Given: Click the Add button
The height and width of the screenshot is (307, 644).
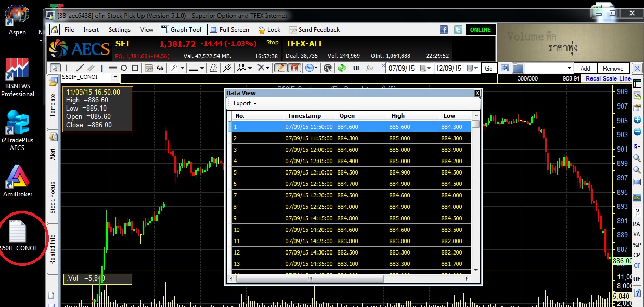Looking at the screenshot, I should 585,68.
